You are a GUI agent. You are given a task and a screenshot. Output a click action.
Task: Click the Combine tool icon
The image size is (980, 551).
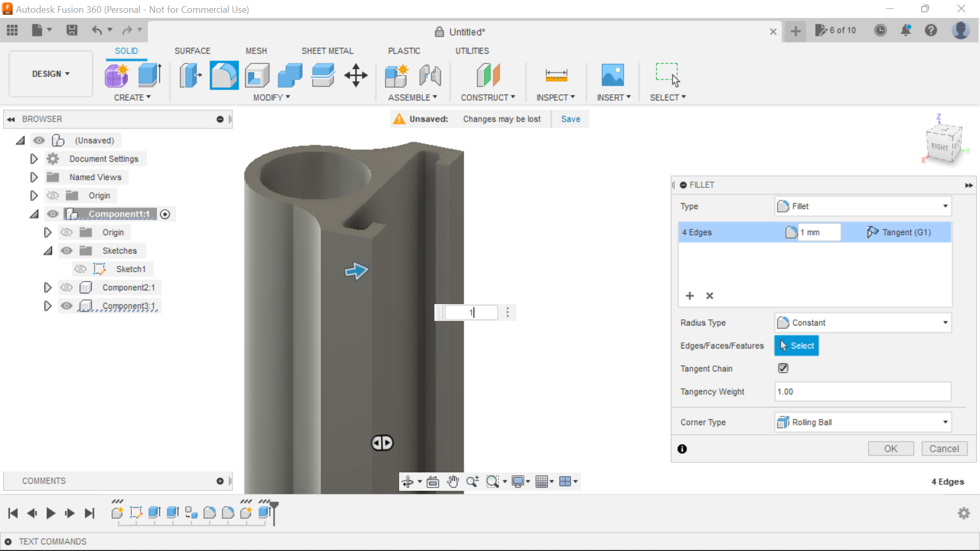tap(291, 74)
